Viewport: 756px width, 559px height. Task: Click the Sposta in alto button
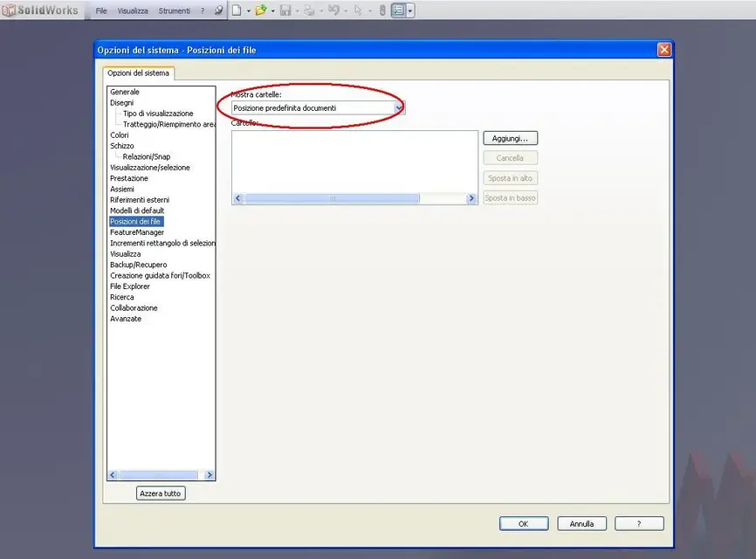point(510,178)
